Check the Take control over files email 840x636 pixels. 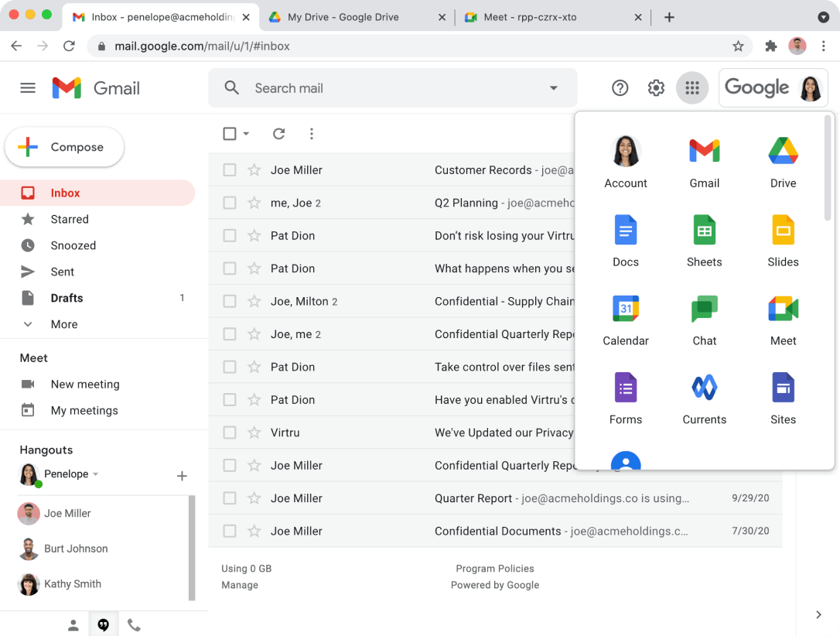[230, 367]
